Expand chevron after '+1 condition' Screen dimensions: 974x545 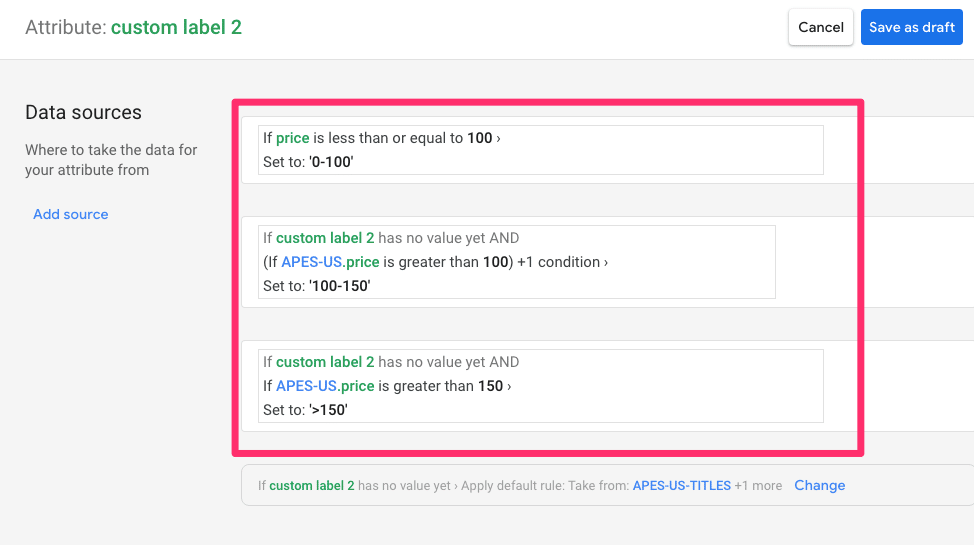coord(606,262)
